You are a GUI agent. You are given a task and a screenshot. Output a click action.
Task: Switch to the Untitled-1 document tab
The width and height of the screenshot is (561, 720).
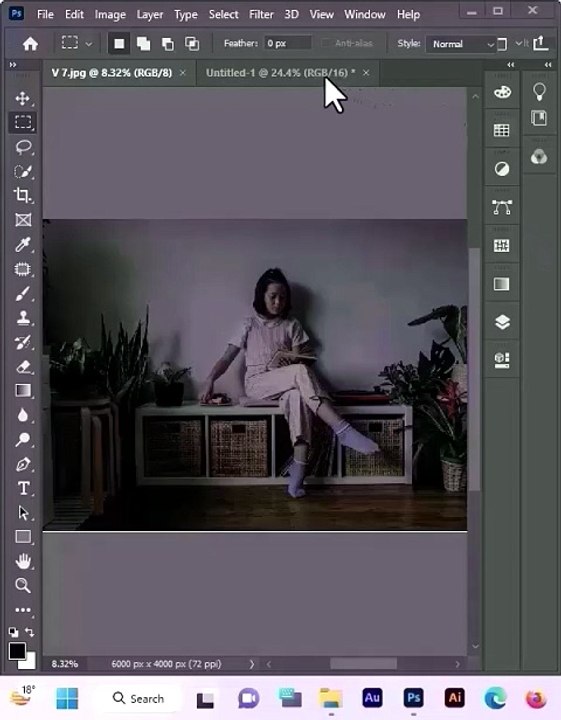(280, 73)
